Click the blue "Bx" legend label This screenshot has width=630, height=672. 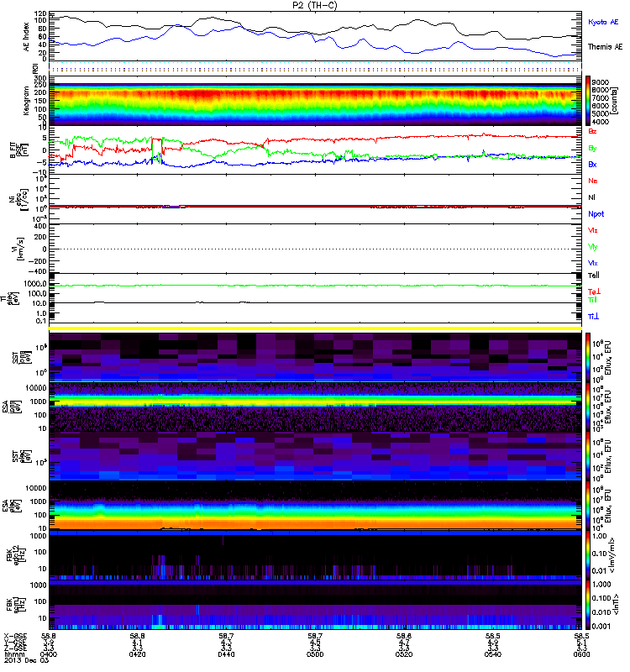tap(592, 164)
